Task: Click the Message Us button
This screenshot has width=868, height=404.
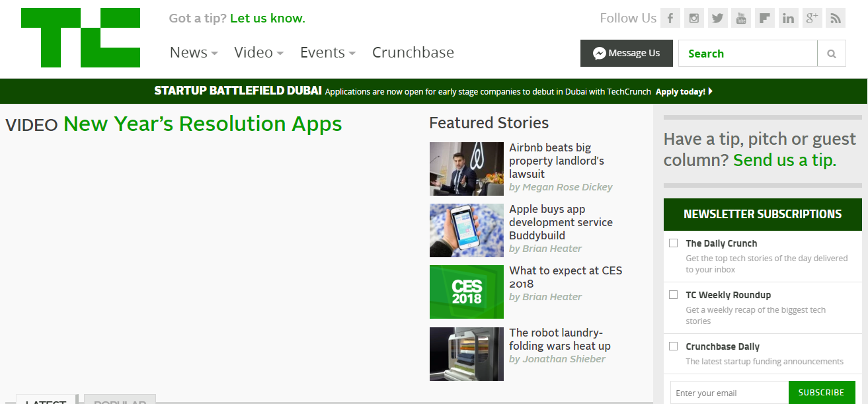Action: point(626,54)
